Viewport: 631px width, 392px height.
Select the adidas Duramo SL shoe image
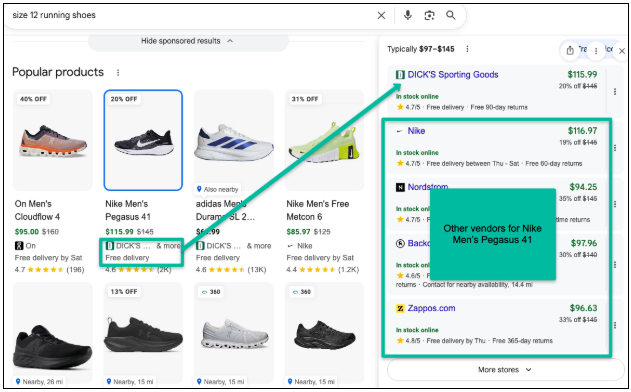tap(234, 140)
